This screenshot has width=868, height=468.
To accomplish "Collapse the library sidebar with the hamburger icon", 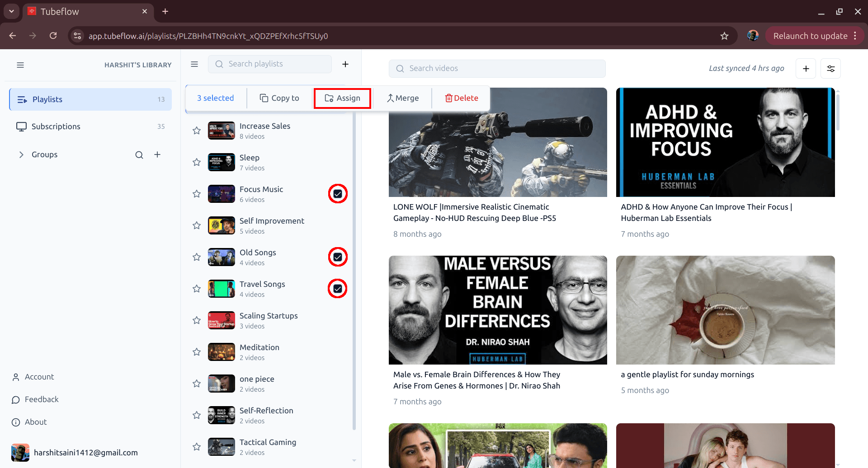I will (20, 65).
